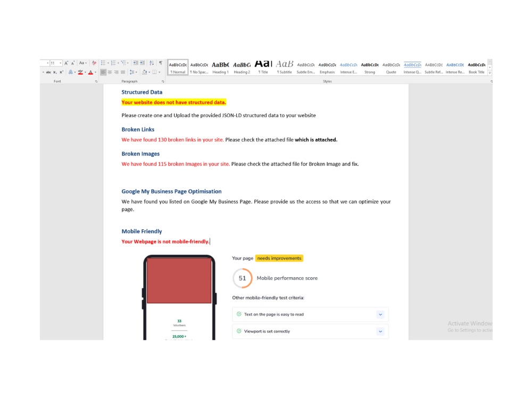Click the 'Google My Business Page Optimisation' heading

[171, 192]
